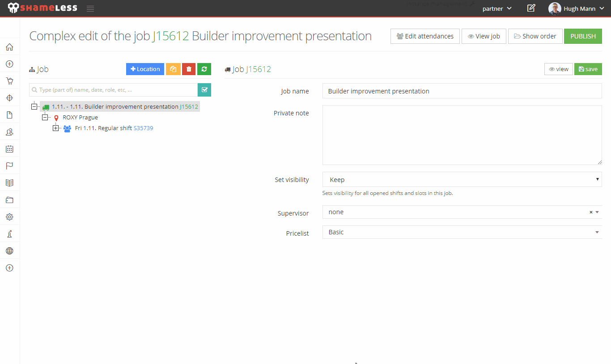Collapse the Builder improvement presentation tree node
Viewport: 611px width, 364px height.
coord(34,107)
